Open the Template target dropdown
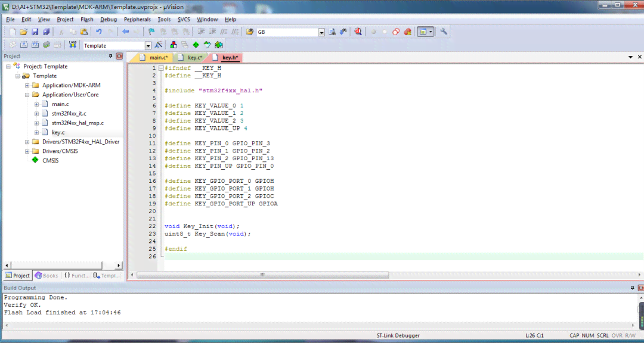Viewport: 644px width, 343px height. 148,45
